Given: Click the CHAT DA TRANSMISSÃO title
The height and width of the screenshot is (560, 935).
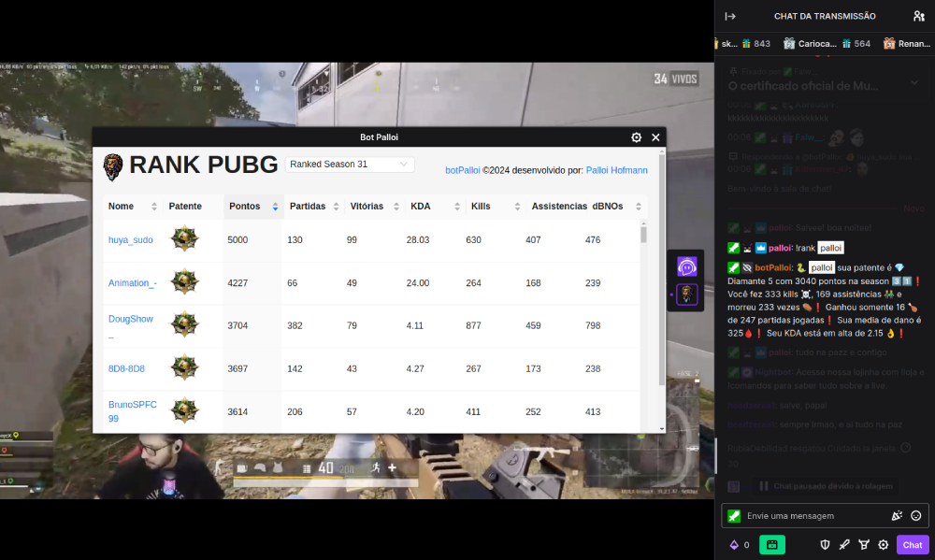Looking at the screenshot, I should click(x=825, y=16).
